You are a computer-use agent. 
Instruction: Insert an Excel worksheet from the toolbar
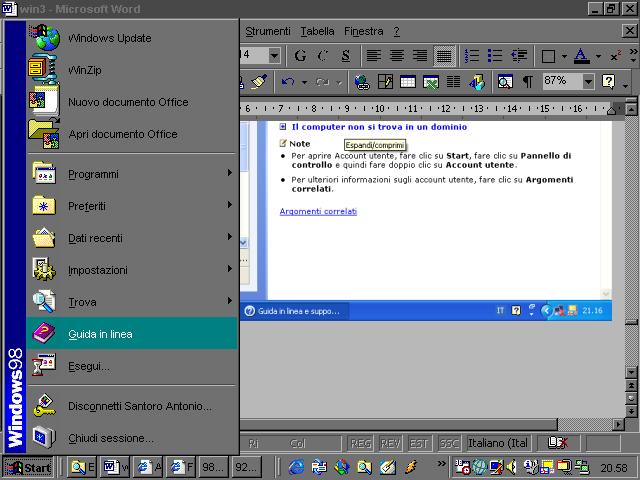pyautogui.click(x=431, y=82)
